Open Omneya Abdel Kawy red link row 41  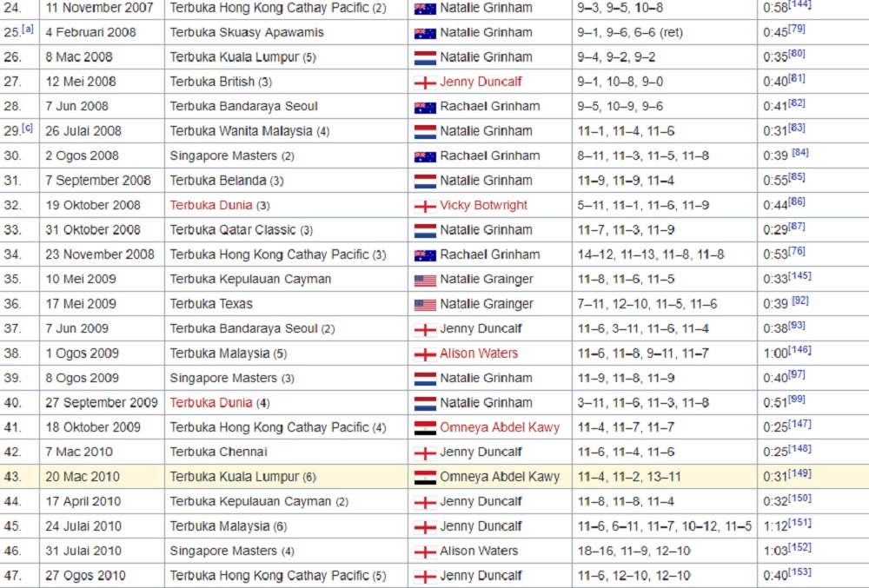pos(500,427)
